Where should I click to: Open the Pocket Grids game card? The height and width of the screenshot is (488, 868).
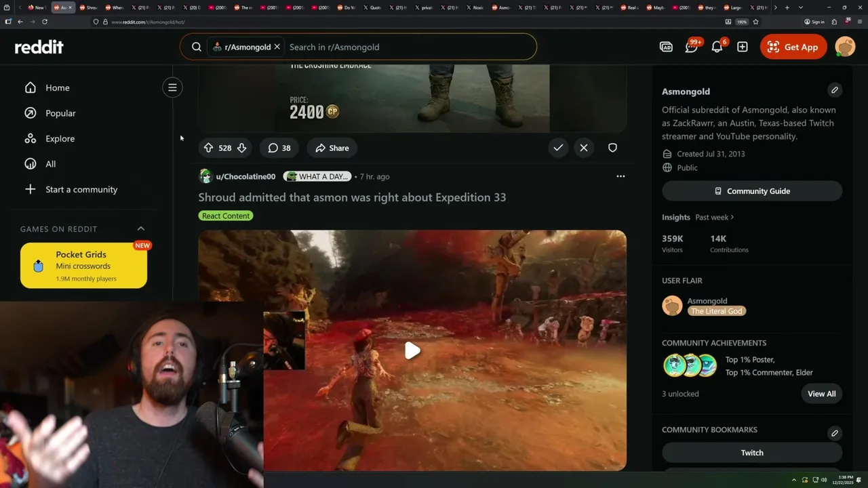(x=83, y=266)
